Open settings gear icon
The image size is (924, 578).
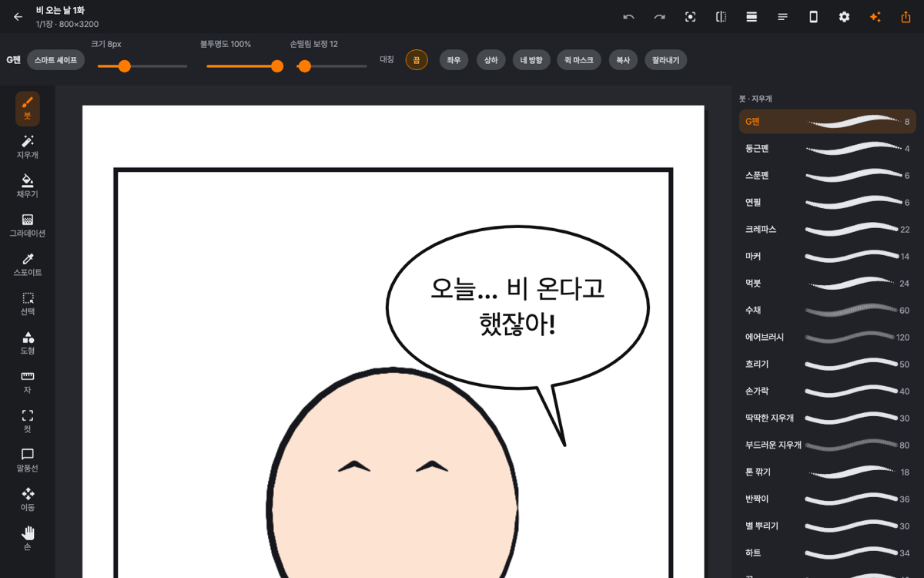click(844, 17)
